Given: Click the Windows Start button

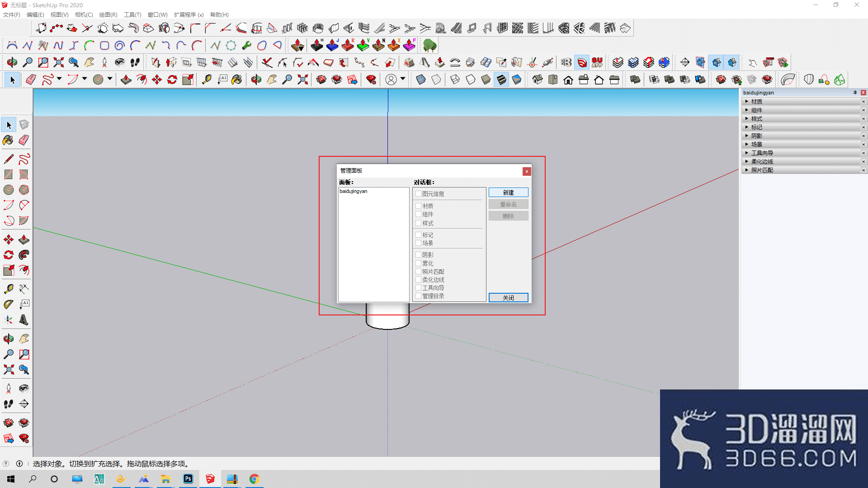Looking at the screenshot, I should click(x=11, y=479).
